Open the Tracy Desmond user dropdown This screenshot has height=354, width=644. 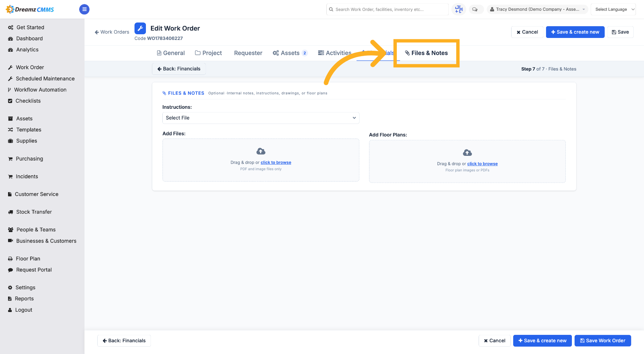538,9
